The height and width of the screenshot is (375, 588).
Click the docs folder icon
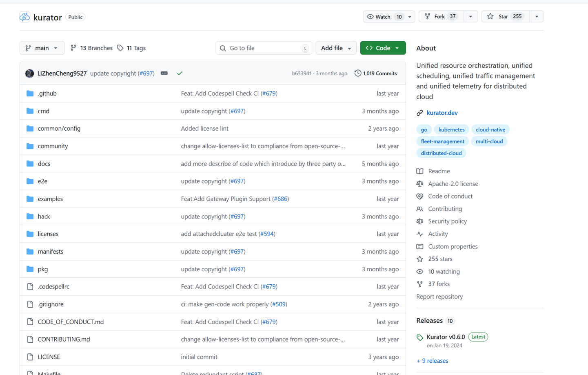30,164
